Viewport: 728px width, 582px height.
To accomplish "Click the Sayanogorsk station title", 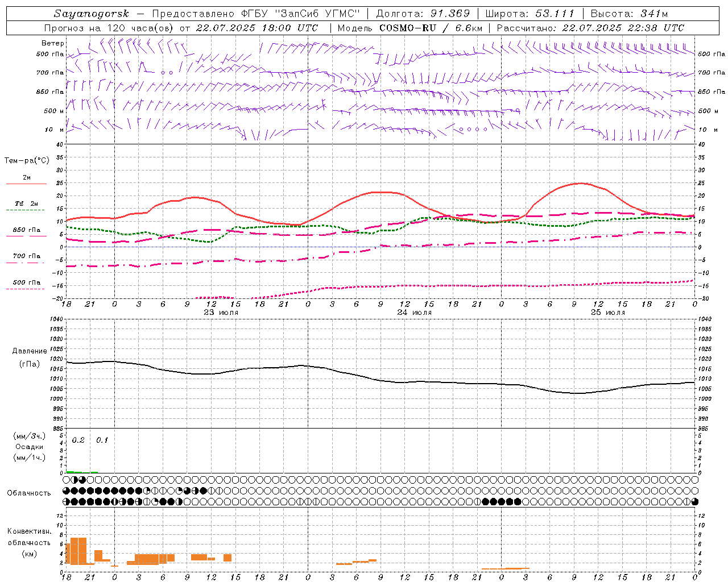I will (x=91, y=14).
